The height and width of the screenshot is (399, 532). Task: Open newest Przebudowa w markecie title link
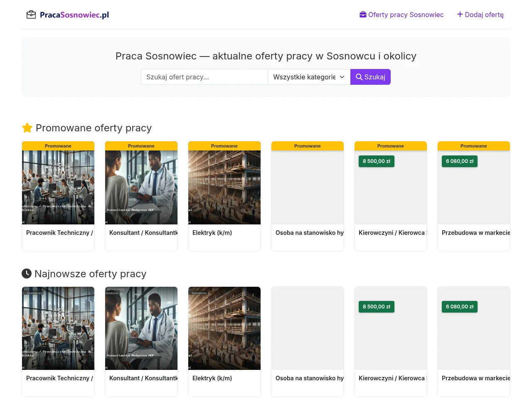tap(476, 378)
